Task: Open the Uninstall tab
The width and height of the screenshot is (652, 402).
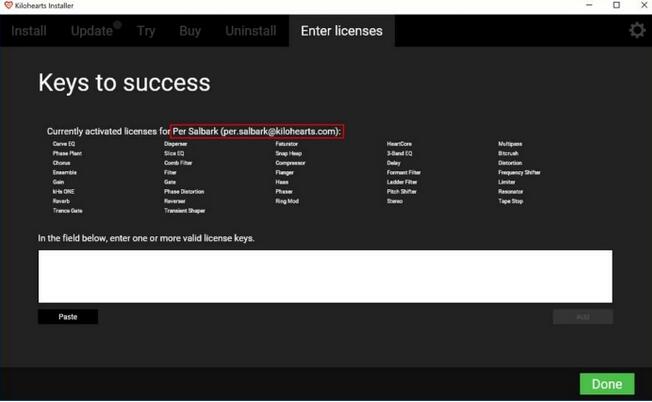Action: click(251, 31)
